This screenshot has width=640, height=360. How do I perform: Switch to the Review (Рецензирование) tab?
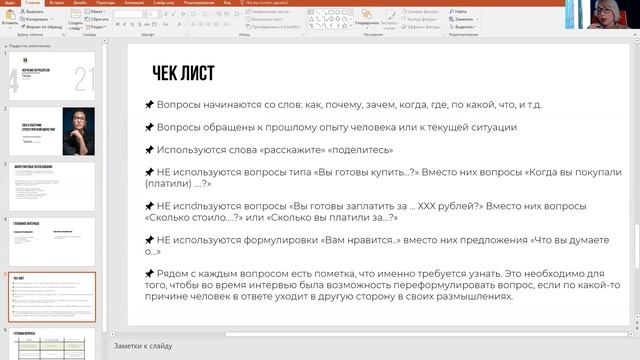tap(199, 2)
